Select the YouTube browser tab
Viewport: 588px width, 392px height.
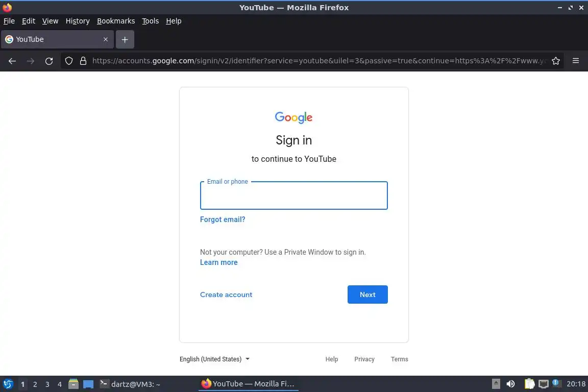tap(57, 39)
